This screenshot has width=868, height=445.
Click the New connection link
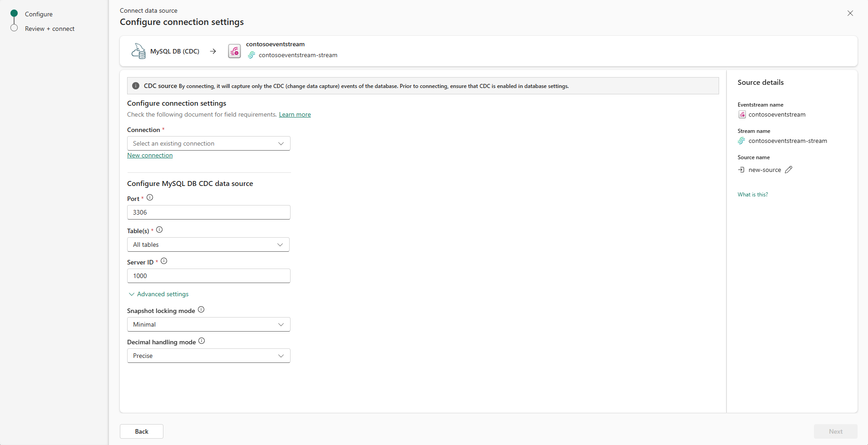pyautogui.click(x=150, y=156)
